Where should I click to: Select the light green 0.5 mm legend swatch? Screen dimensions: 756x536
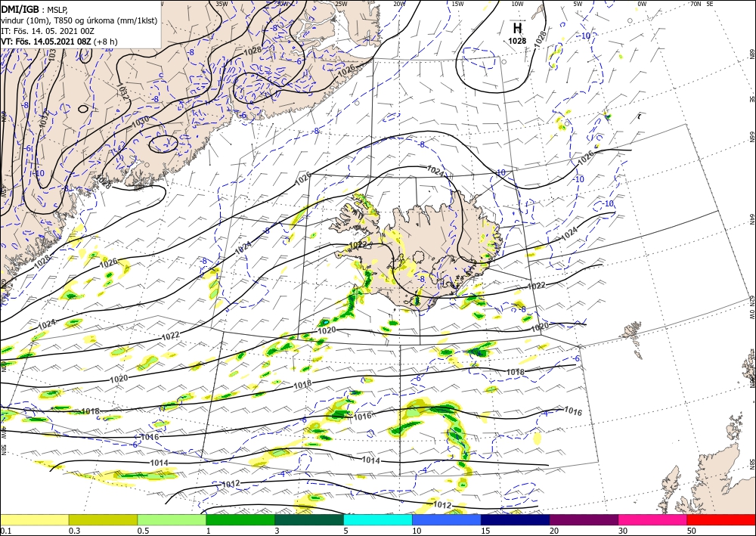pyautogui.click(x=172, y=519)
